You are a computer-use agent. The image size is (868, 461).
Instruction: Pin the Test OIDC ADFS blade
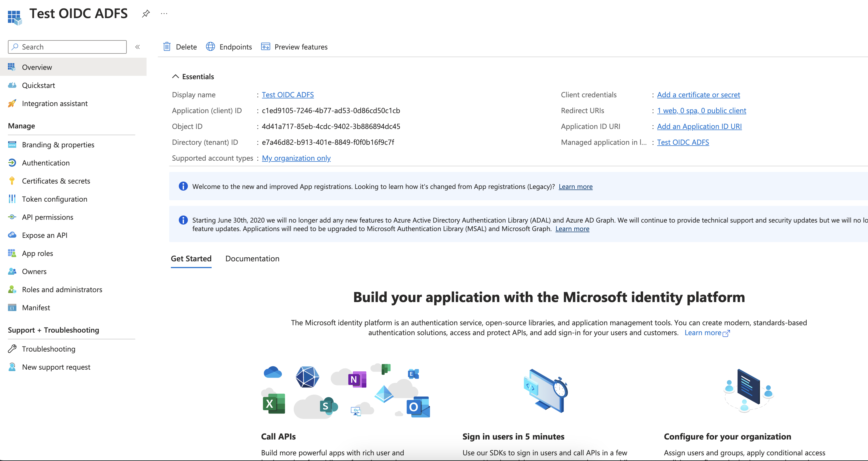(x=146, y=14)
